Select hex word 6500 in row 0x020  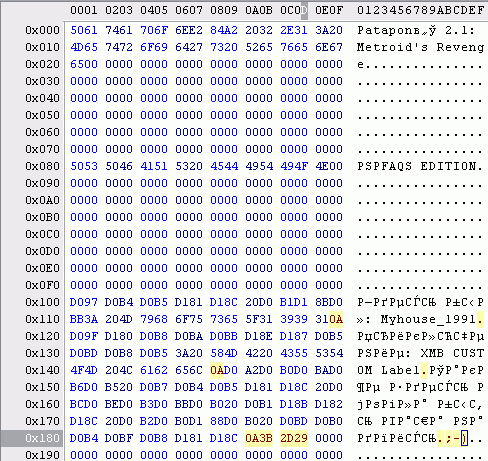(84, 64)
